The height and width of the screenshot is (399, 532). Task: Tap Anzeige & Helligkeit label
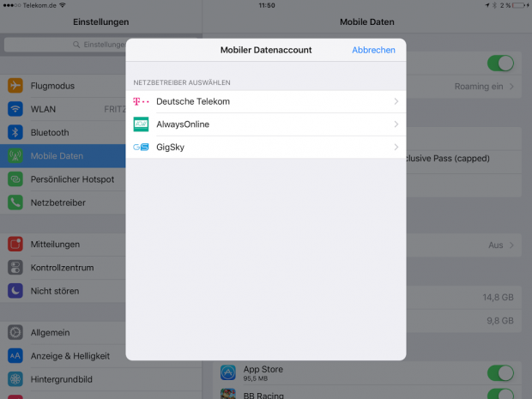click(x=70, y=356)
